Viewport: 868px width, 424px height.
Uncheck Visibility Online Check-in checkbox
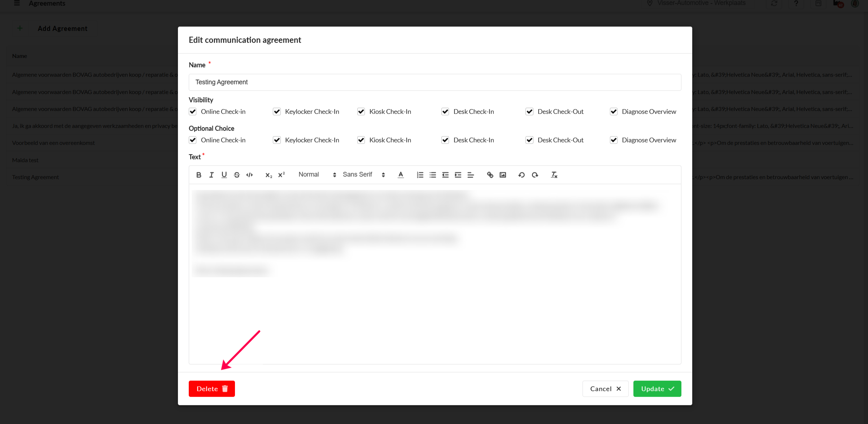(x=193, y=111)
